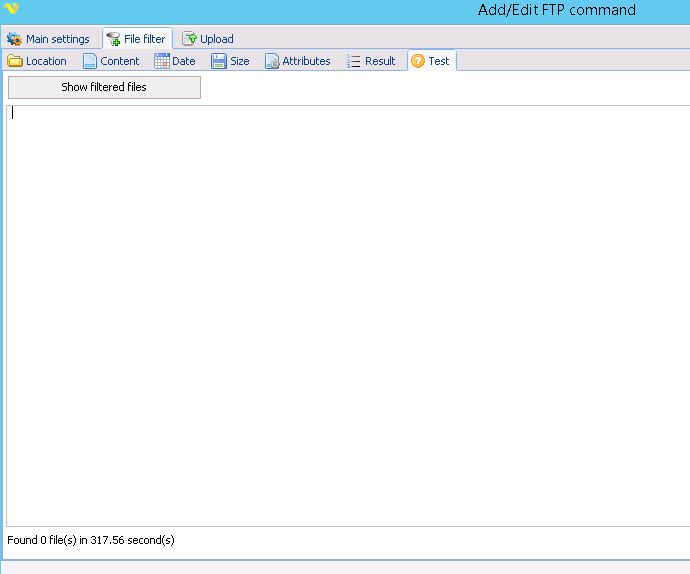The image size is (690, 574).
Task: Click the application logo in title bar
Action: (x=12, y=9)
